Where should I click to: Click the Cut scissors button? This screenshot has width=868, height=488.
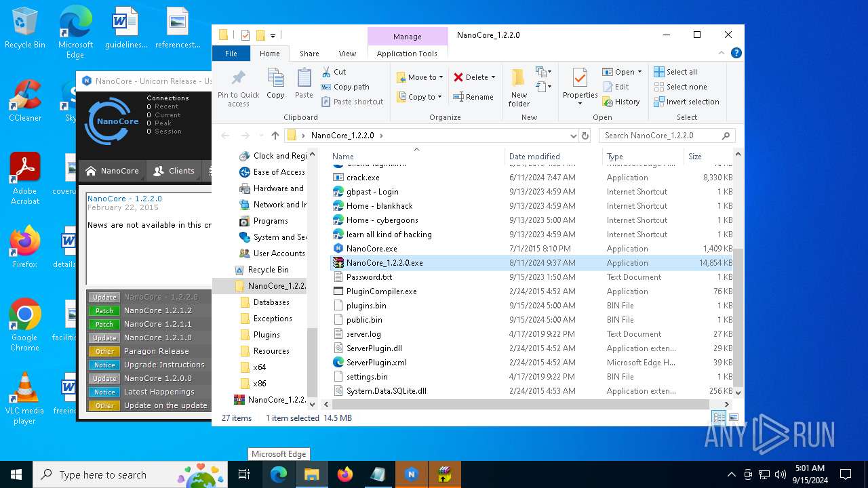(x=334, y=72)
